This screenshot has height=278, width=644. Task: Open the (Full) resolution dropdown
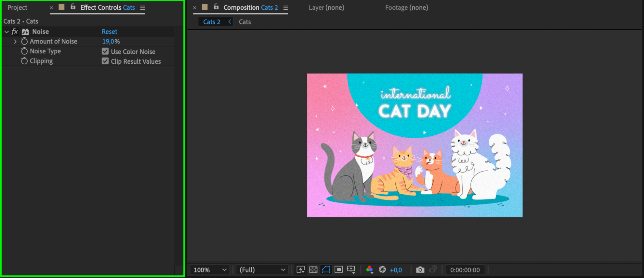pyautogui.click(x=262, y=270)
